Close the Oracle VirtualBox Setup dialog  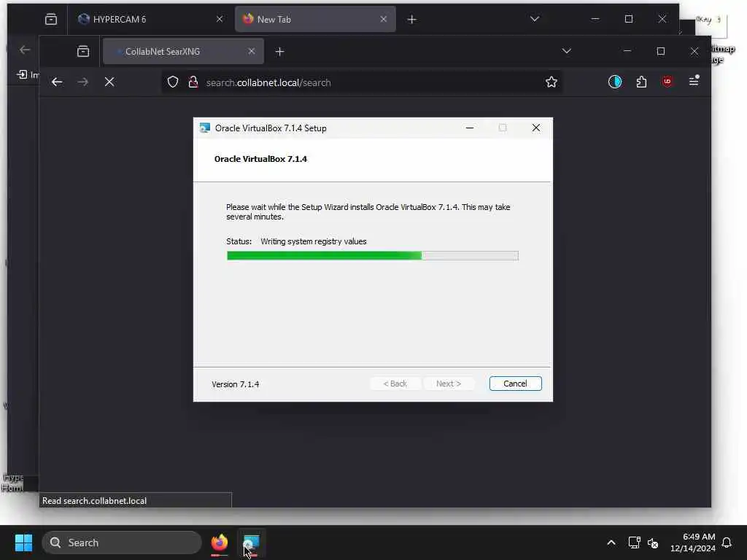[x=536, y=128]
